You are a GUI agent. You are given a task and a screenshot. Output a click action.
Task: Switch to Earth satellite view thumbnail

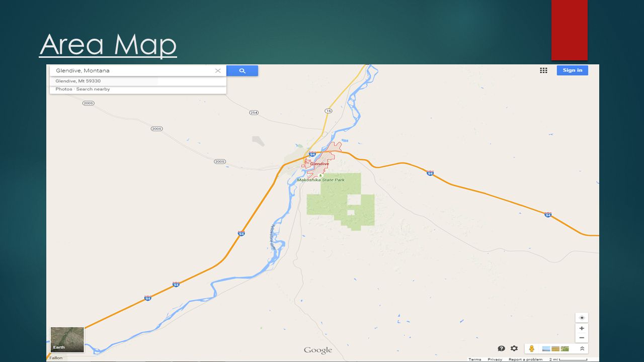67,338
